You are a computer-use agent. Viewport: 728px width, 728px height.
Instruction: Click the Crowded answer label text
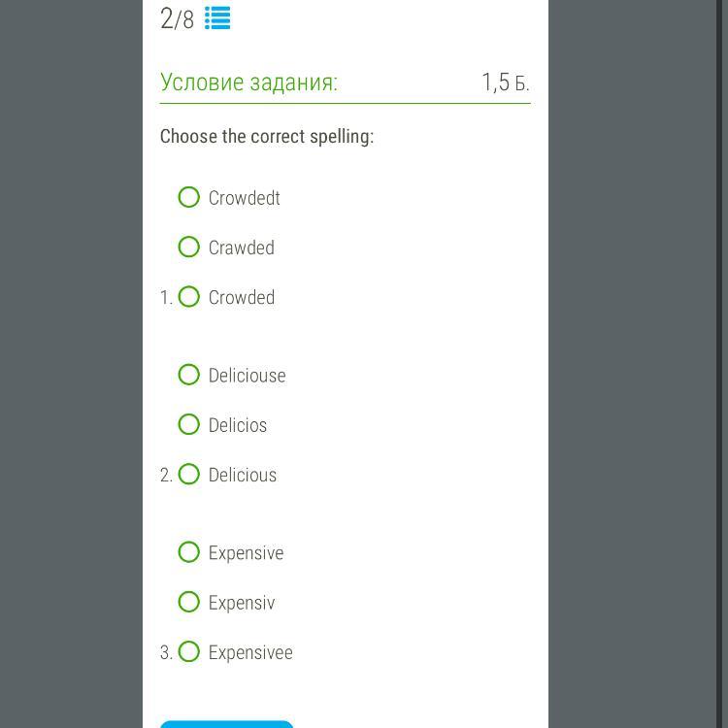(242, 298)
